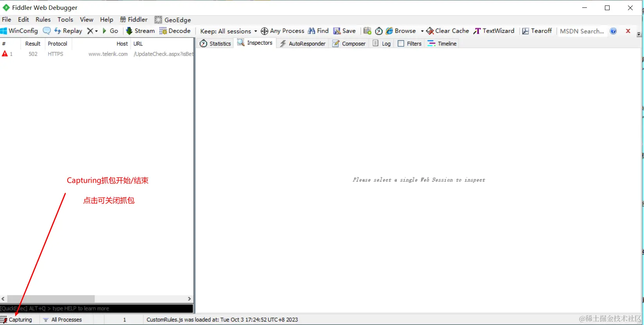Close toolbar with red X
The height and width of the screenshot is (325, 644).
[628, 31]
